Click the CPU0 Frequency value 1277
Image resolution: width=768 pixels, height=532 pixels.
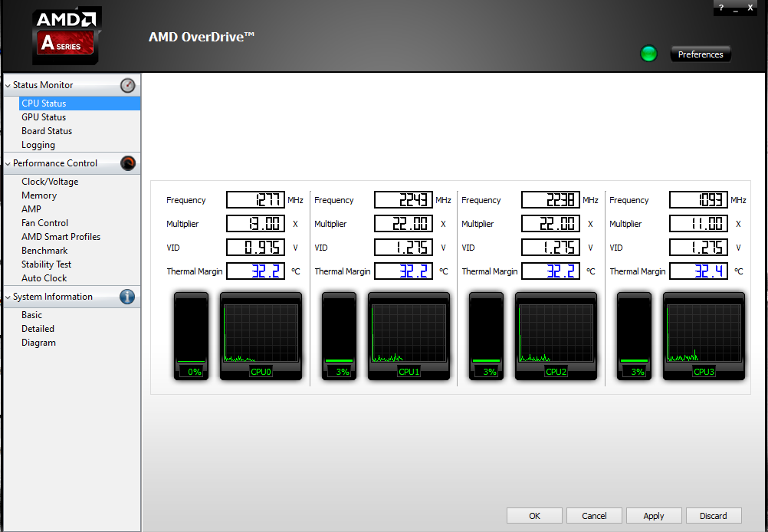click(x=256, y=200)
